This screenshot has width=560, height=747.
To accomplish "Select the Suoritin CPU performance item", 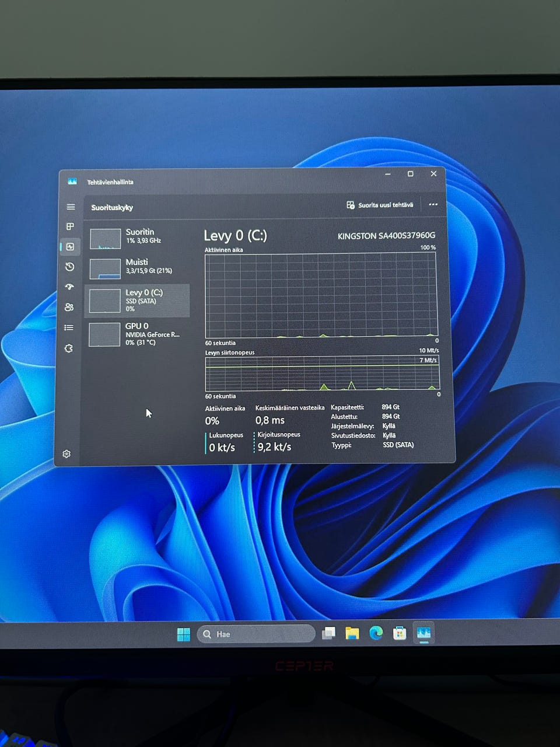I will tap(138, 238).
